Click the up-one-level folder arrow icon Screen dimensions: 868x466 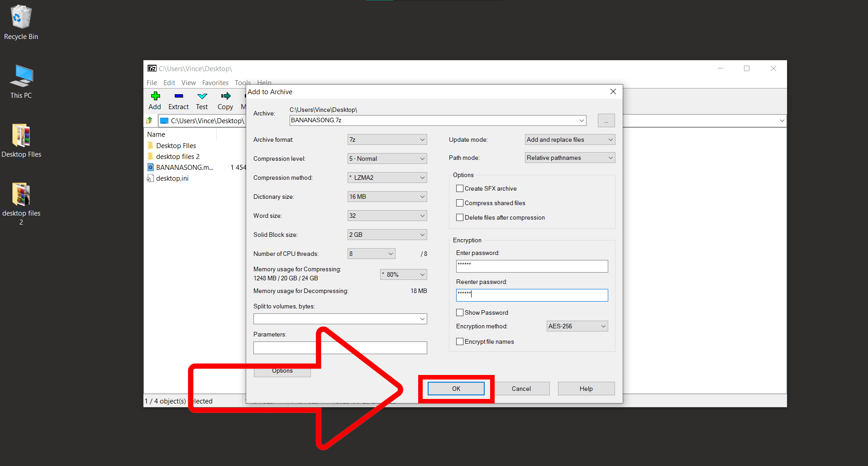(x=149, y=120)
